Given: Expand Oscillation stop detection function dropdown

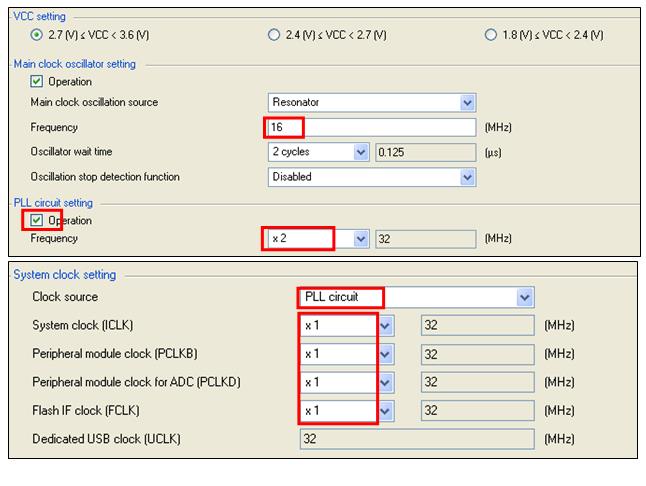Looking at the screenshot, I should pyautogui.click(x=467, y=177).
